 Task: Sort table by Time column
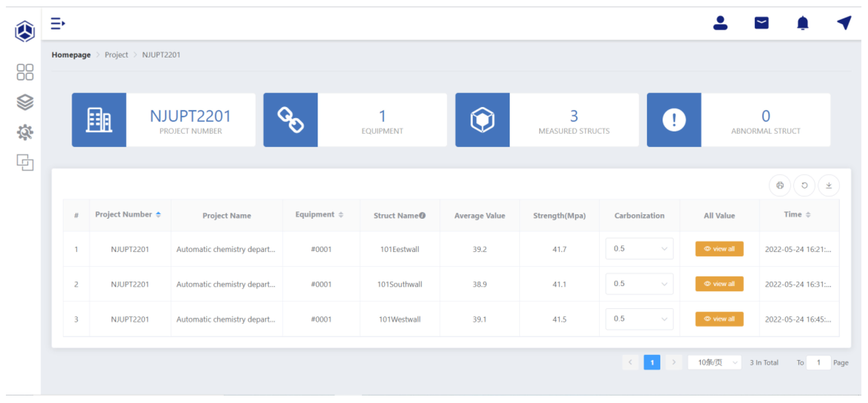click(808, 215)
